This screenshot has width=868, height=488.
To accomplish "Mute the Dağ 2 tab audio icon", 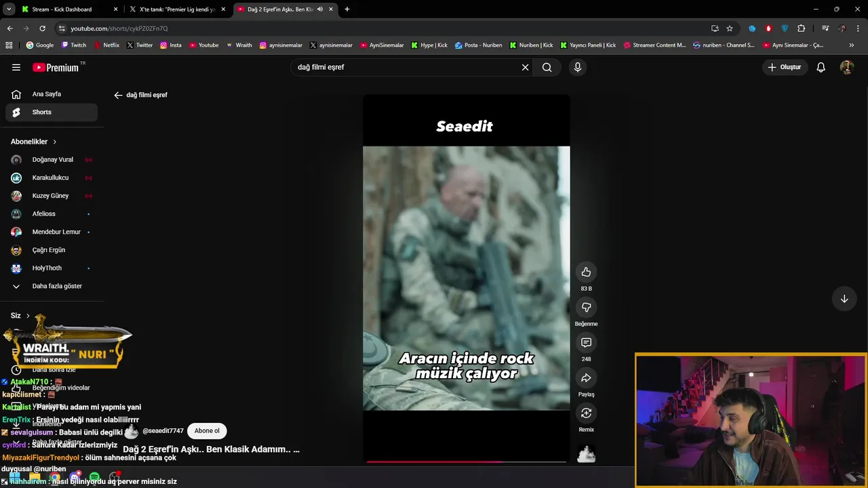I will [x=320, y=9].
